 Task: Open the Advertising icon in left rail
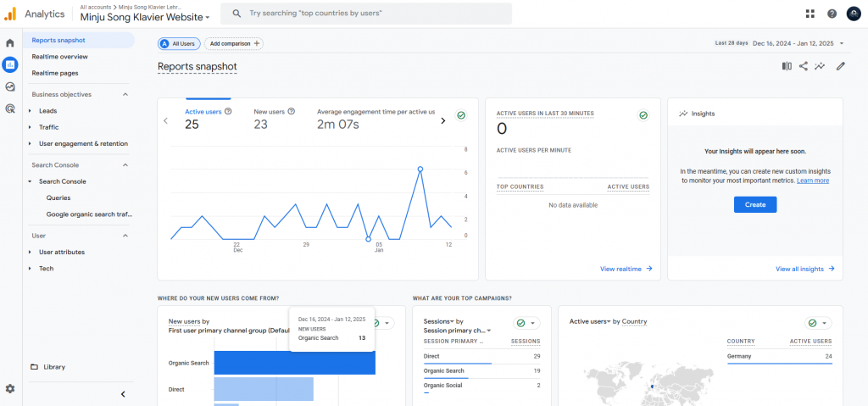(x=10, y=108)
